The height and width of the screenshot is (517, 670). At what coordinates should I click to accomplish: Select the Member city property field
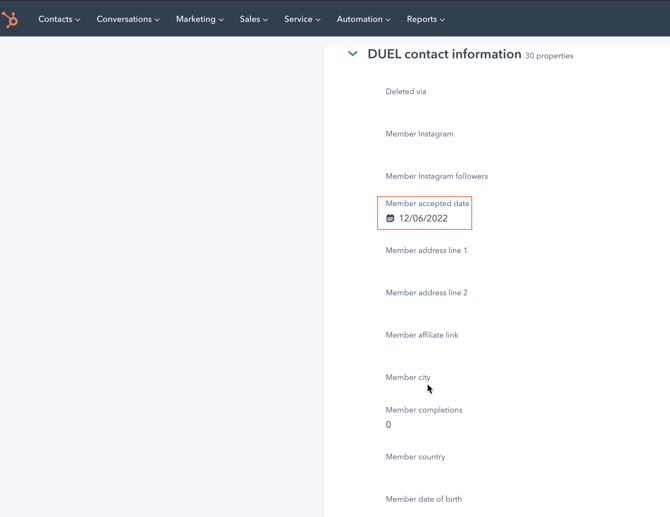pos(408,378)
